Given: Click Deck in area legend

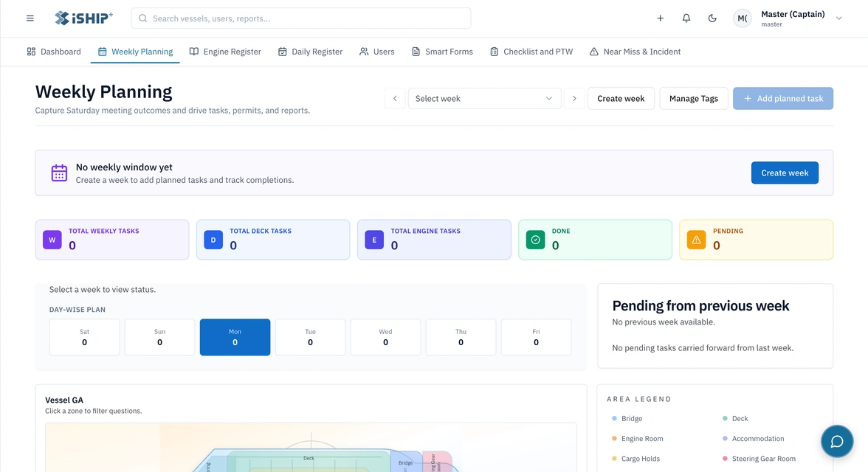Looking at the screenshot, I should pyautogui.click(x=735, y=418).
